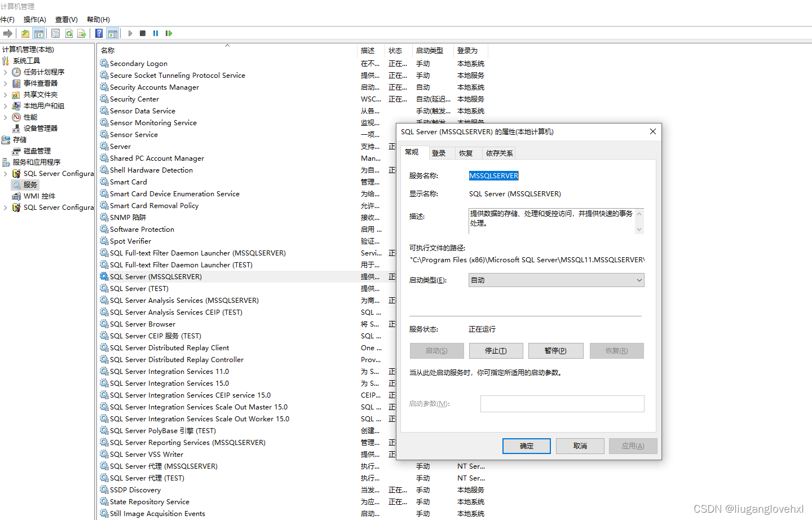The image size is (812, 520).
Task: Sort by the 描述 column header
Action: (372, 51)
